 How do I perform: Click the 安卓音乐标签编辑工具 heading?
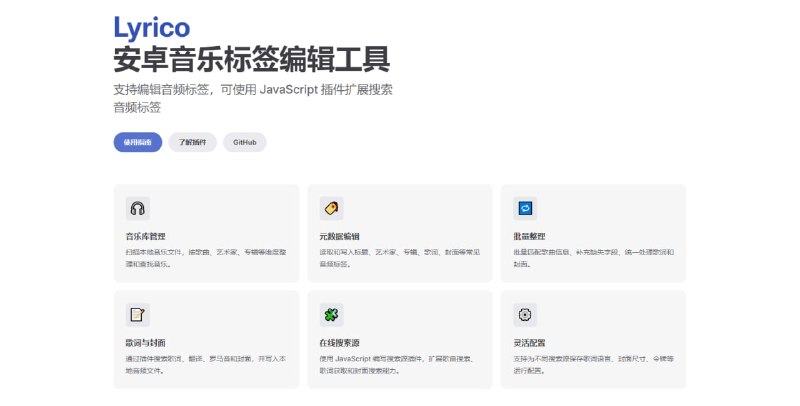252,60
